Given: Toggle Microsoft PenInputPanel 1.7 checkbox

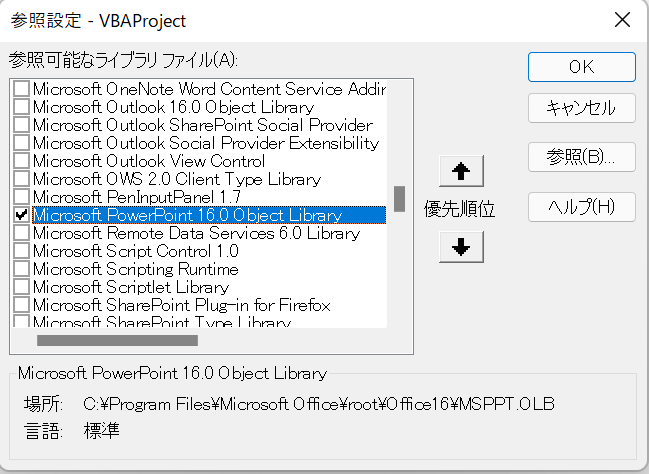Looking at the screenshot, I should [21, 197].
